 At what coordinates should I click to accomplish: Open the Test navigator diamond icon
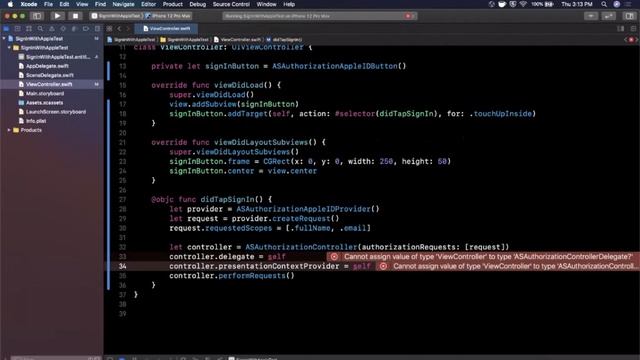pos(63,29)
